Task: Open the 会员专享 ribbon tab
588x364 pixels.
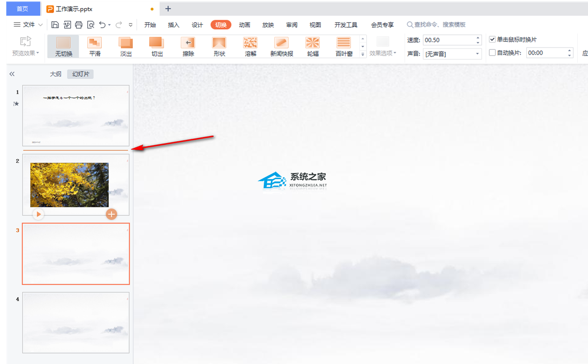Action: (382, 25)
